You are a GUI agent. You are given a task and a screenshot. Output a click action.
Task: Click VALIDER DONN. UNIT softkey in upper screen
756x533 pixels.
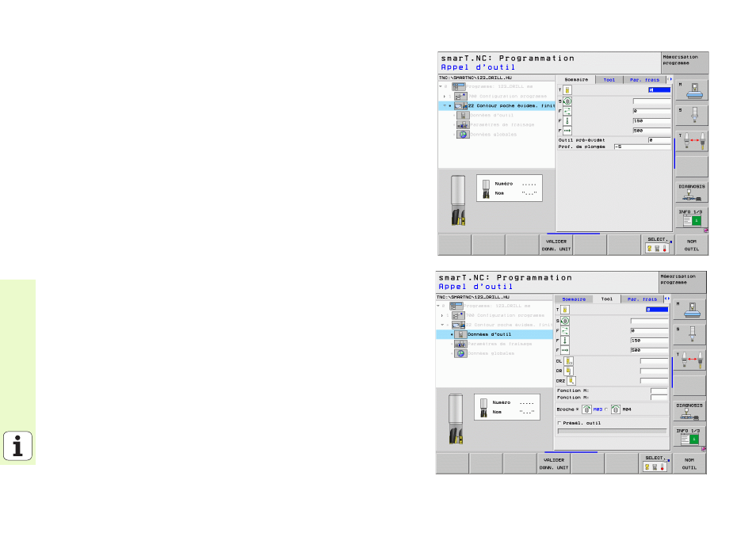[556, 246]
